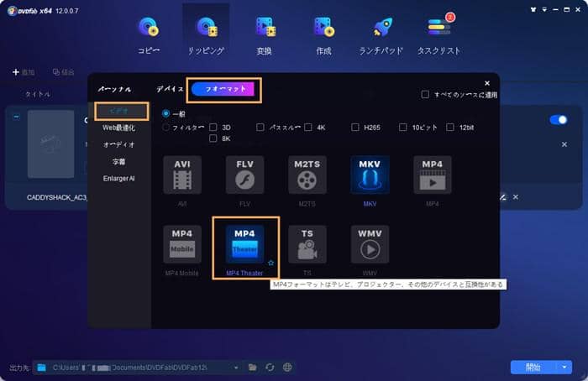Screen dimensions: 588x381
Task: Pick the AVI format icon
Action: click(x=182, y=175)
